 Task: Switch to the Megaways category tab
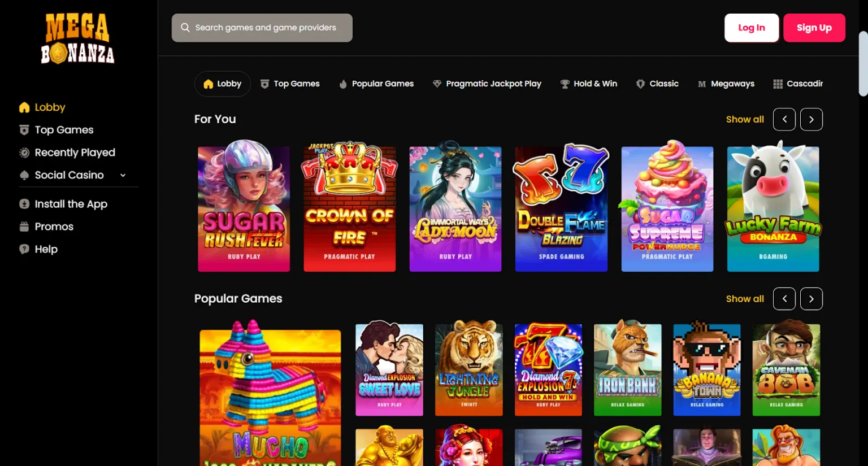coord(726,84)
